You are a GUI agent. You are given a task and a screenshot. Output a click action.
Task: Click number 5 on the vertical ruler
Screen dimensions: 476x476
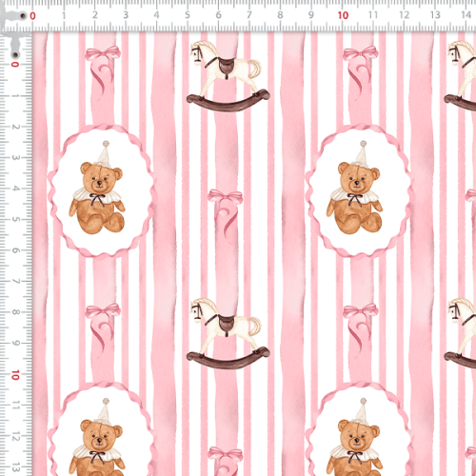click(15, 219)
